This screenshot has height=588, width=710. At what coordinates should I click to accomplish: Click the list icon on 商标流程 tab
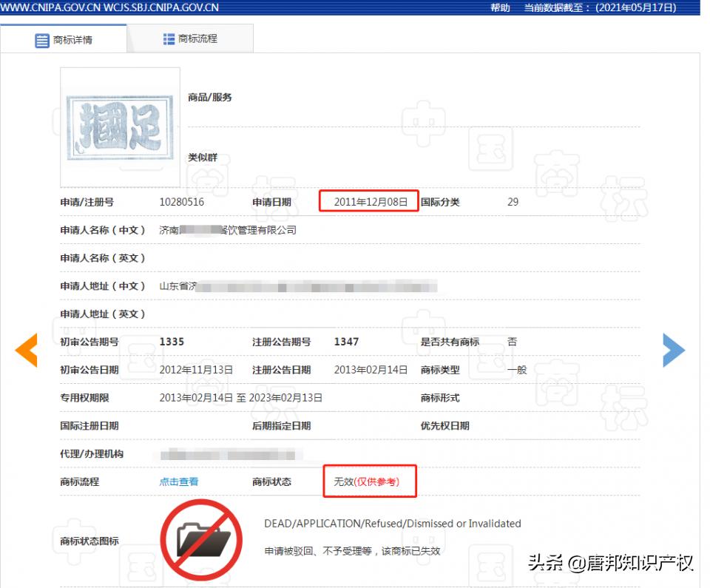click(x=168, y=38)
